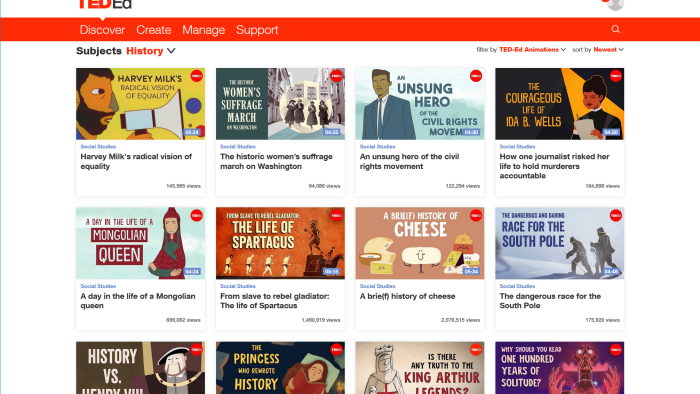
Task: Open 'Harvey Milk's radical vision of equality' title
Action: pos(136,162)
